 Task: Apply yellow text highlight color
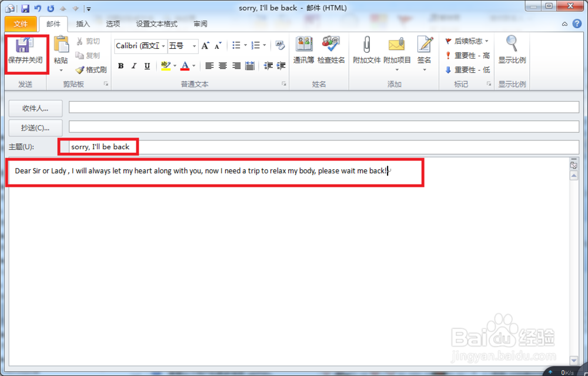pos(166,66)
